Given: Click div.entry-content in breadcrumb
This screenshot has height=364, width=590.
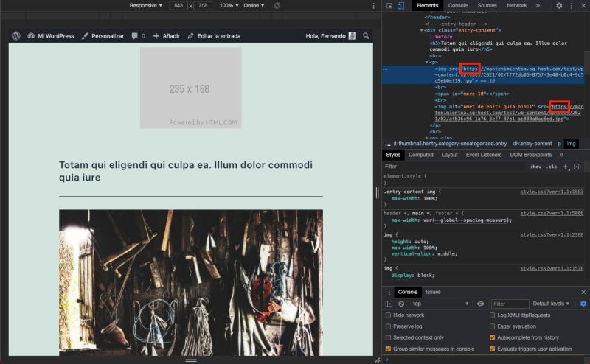Looking at the screenshot, I should tap(532, 144).
